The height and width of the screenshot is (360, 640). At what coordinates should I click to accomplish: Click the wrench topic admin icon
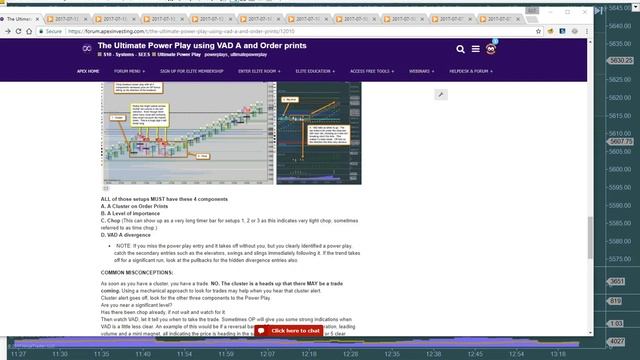pos(441,95)
